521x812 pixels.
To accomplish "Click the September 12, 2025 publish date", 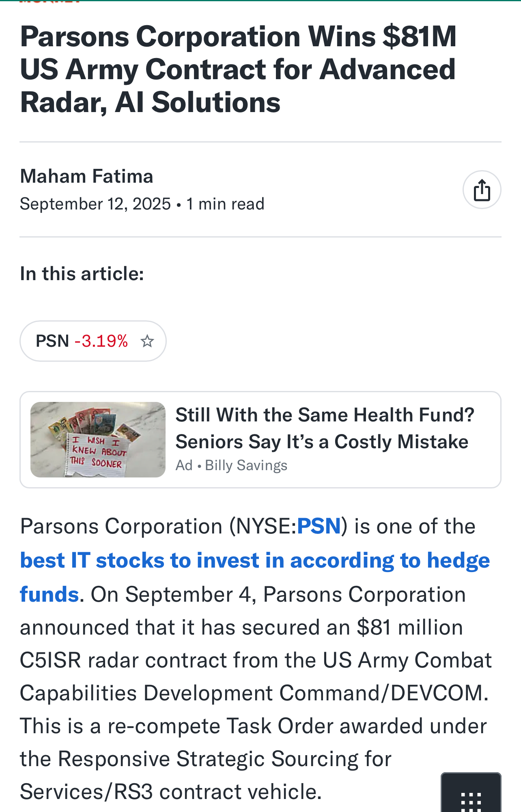I will coord(95,204).
